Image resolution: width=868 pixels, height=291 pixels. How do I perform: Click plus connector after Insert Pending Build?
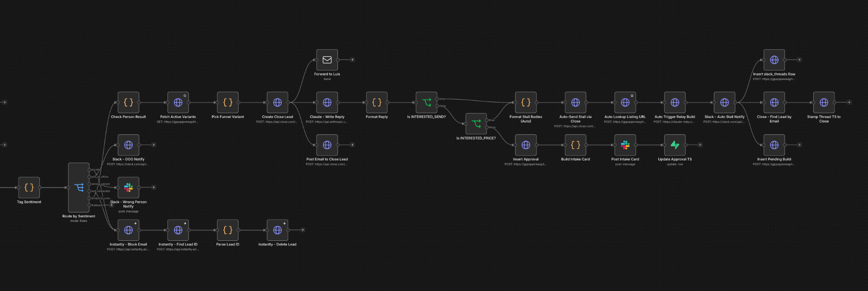799,145
